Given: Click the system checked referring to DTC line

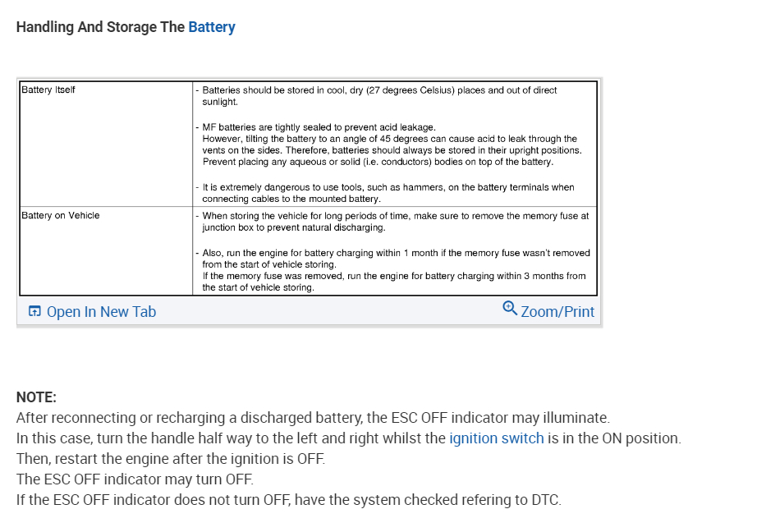Looking at the screenshot, I should tap(288, 500).
